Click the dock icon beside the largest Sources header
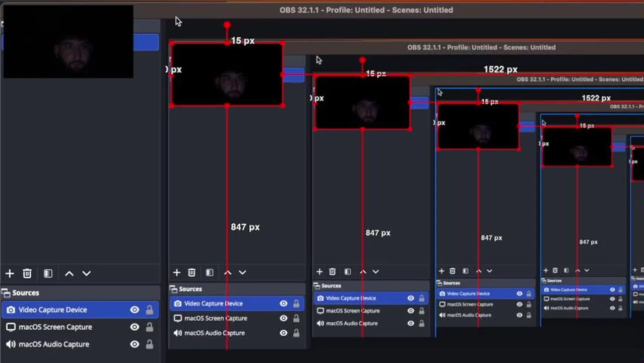This screenshot has width=644, height=363. tap(6, 293)
